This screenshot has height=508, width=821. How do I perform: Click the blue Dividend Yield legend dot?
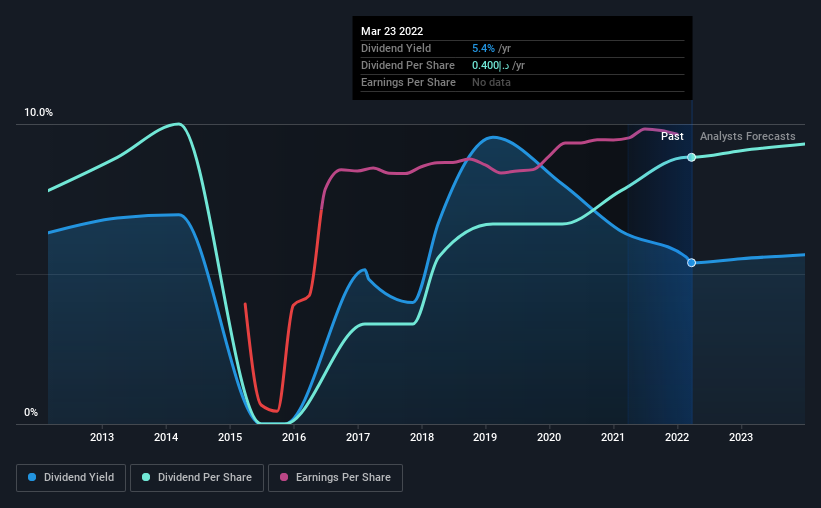click(32, 477)
